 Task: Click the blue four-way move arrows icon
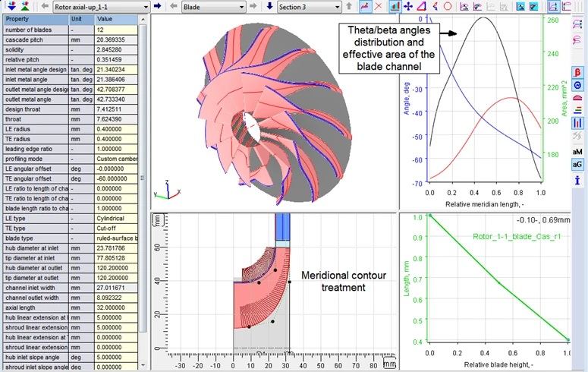tap(408, 6)
